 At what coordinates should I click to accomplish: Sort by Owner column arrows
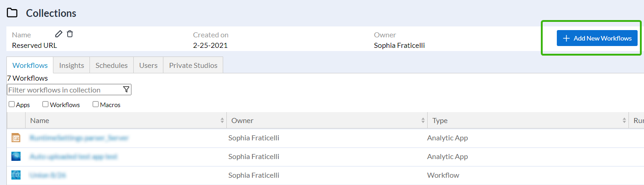click(x=423, y=121)
